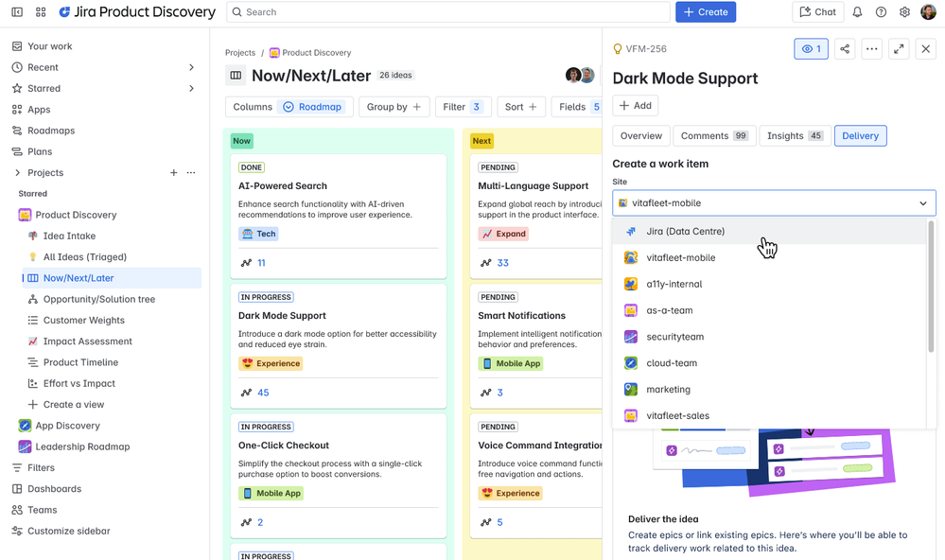Click the Create button
This screenshot has height=560, width=945.
pos(705,12)
